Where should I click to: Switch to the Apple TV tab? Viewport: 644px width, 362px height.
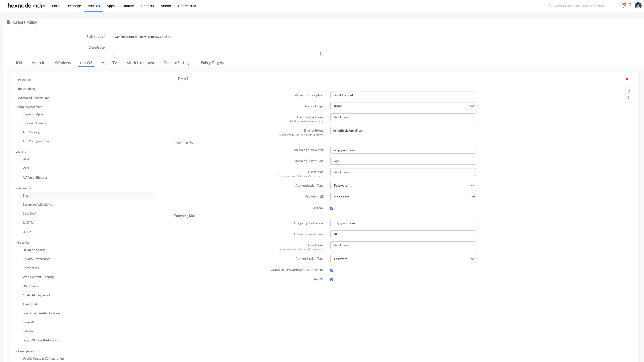pos(109,63)
